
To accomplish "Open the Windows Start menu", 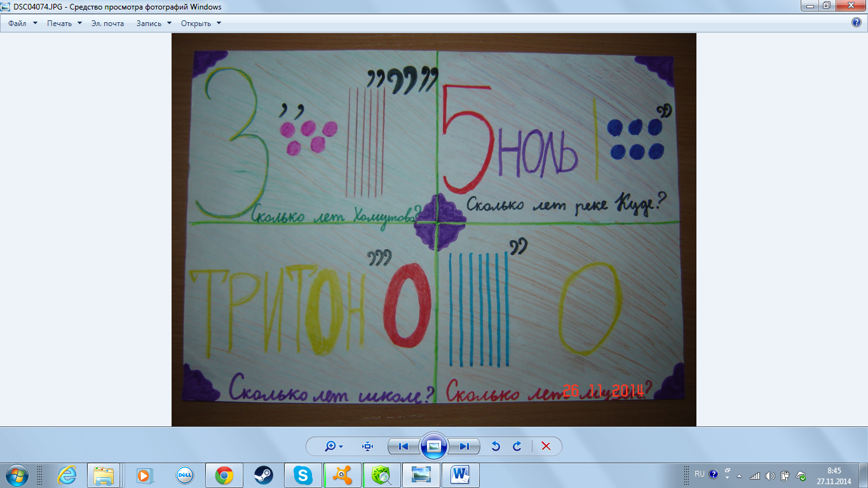I will [x=16, y=475].
